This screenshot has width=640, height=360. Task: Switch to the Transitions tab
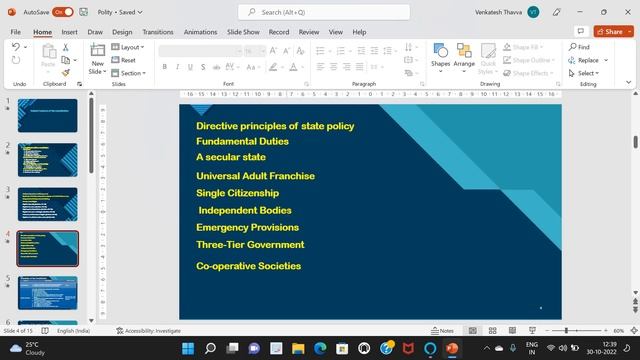click(x=158, y=32)
